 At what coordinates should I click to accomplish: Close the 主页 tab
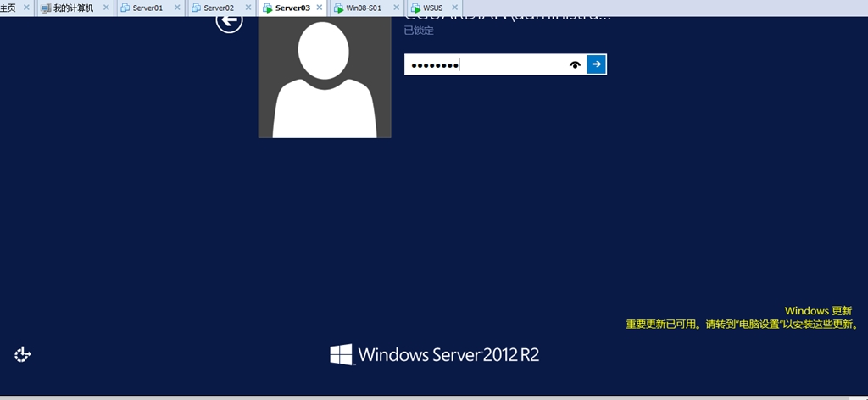(x=26, y=8)
